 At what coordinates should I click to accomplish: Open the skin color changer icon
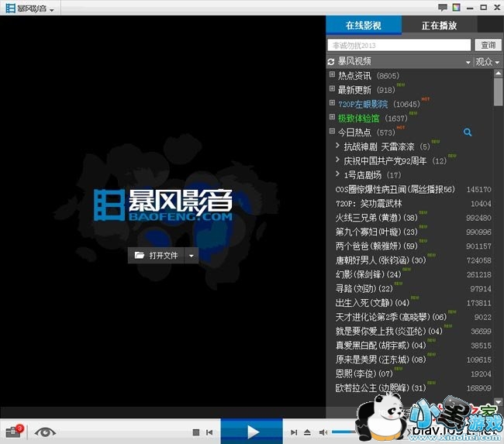(x=456, y=8)
